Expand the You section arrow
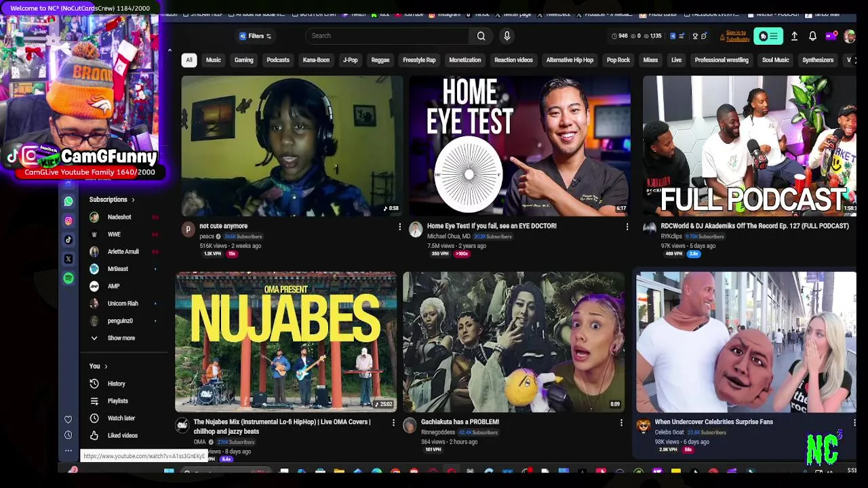This screenshot has height=488, width=868. pyautogui.click(x=106, y=367)
